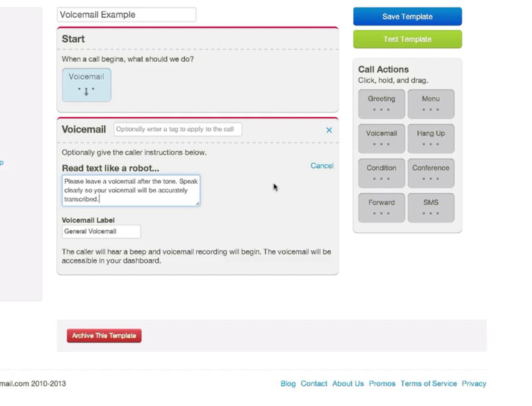Close the Voicemail block with the X icon

[329, 130]
